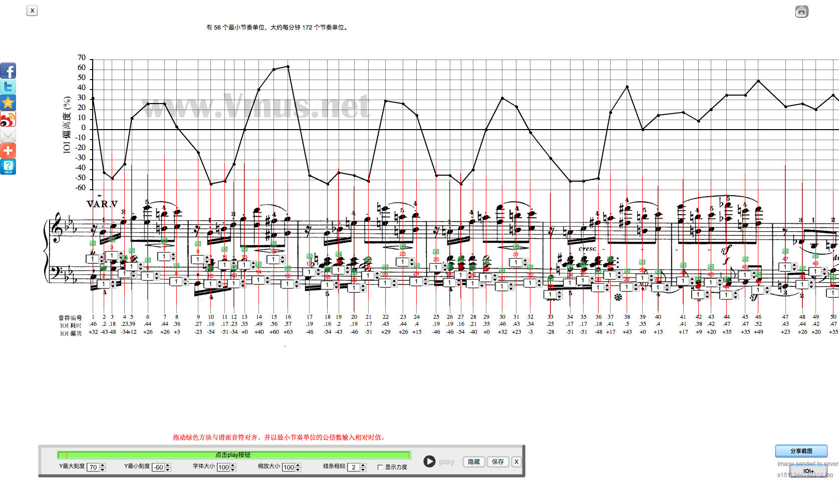Click the Facebook share icon

[x=8, y=71]
